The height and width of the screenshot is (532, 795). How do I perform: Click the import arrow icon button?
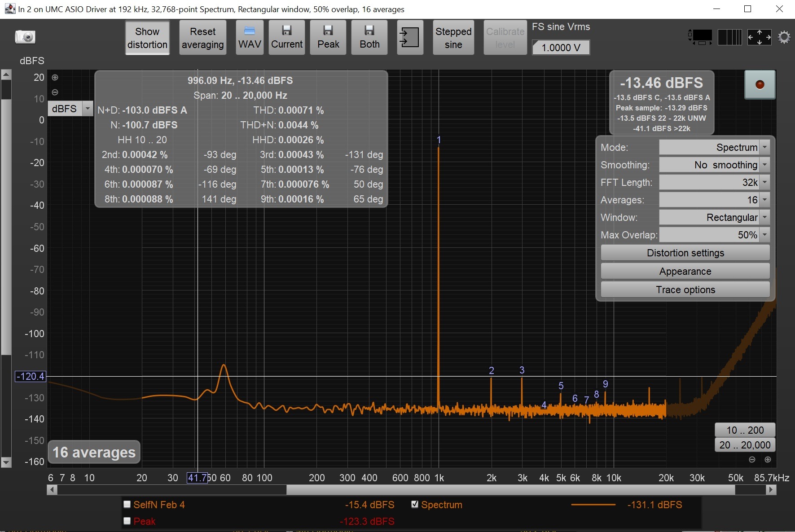click(409, 37)
